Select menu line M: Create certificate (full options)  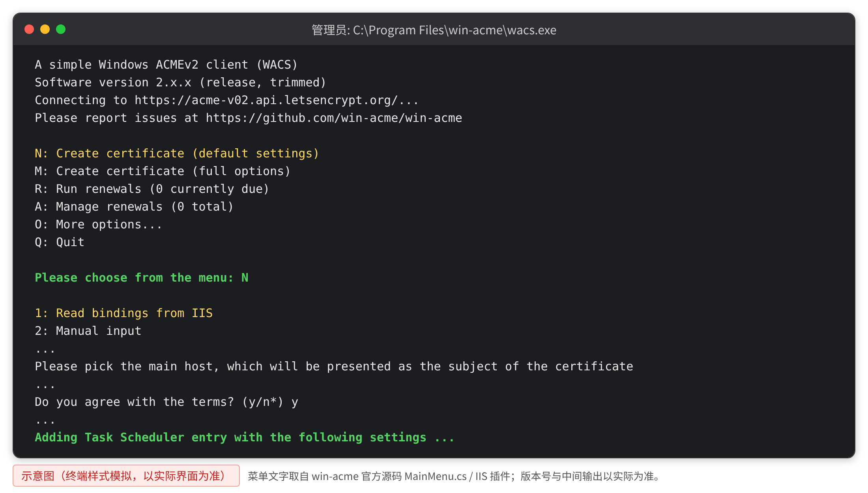click(163, 171)
